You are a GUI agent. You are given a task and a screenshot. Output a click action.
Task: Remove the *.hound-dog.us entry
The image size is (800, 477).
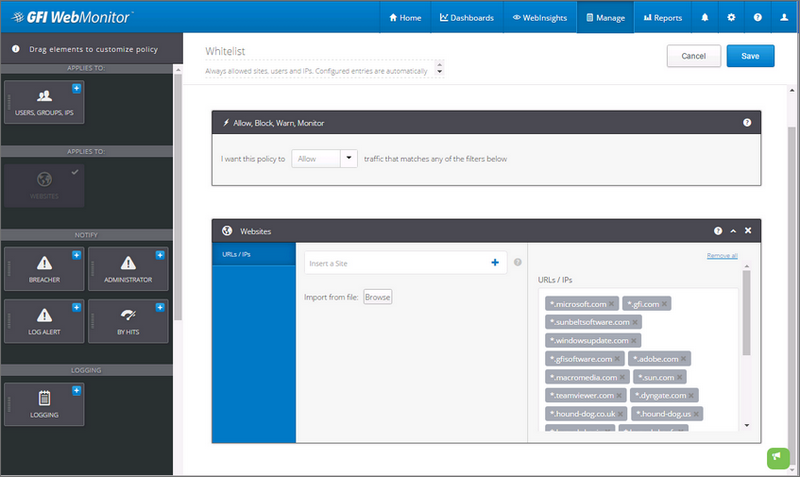coord(696,414)
